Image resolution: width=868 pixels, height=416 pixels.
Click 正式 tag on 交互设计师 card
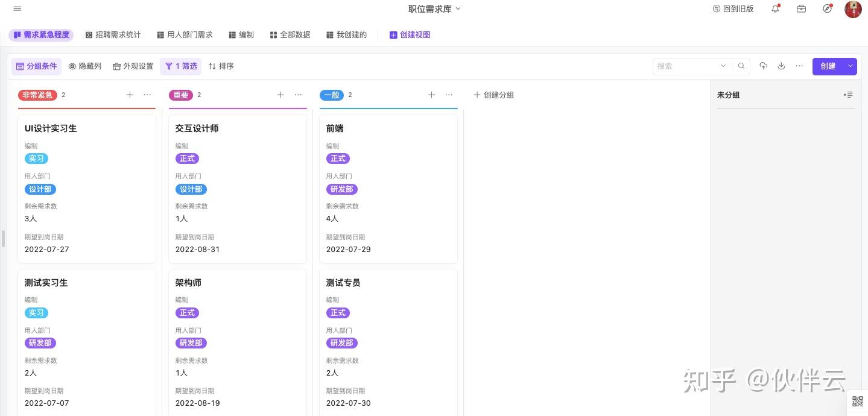[x=187, y=159]
